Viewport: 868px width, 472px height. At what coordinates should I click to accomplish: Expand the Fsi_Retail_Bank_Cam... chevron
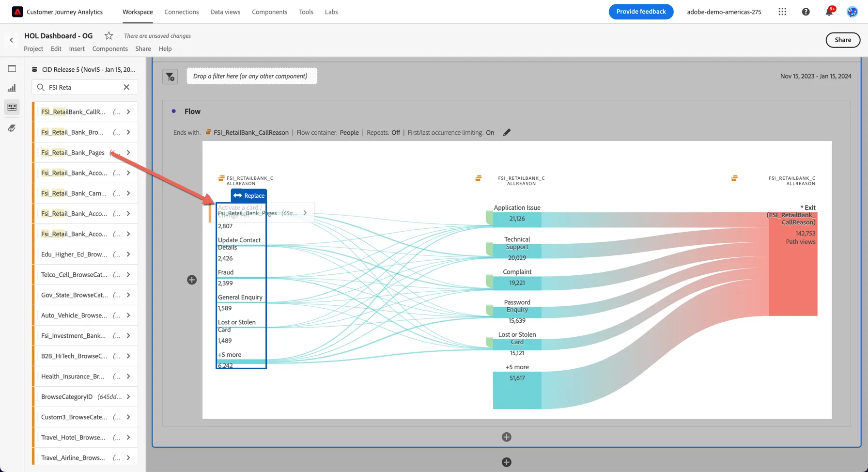[x=128, y=193]
